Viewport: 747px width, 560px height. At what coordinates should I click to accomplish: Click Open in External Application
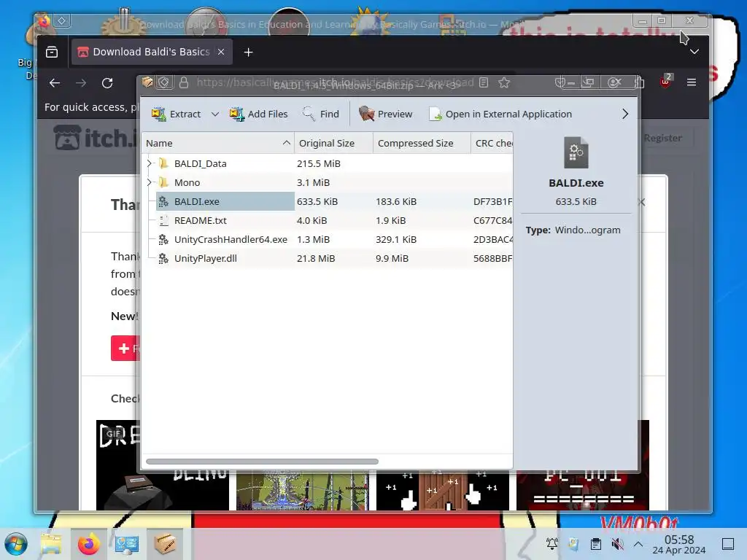pyautogui.click(x=500, y=114)
